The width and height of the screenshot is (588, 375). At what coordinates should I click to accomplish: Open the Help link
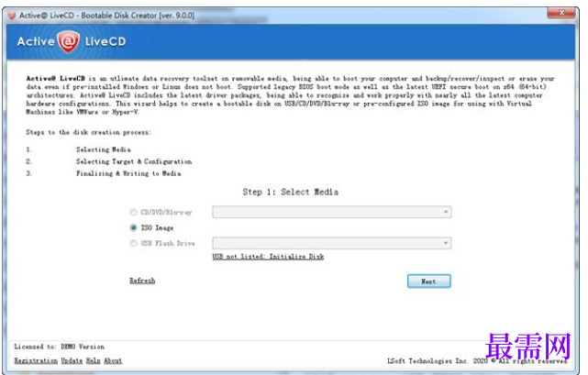coord(94,360)
